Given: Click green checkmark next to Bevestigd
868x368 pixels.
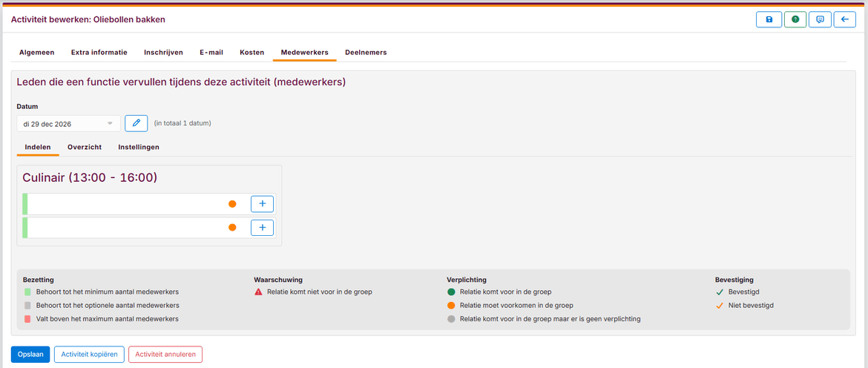Looking at the screenshot, I should coord(720,292).
